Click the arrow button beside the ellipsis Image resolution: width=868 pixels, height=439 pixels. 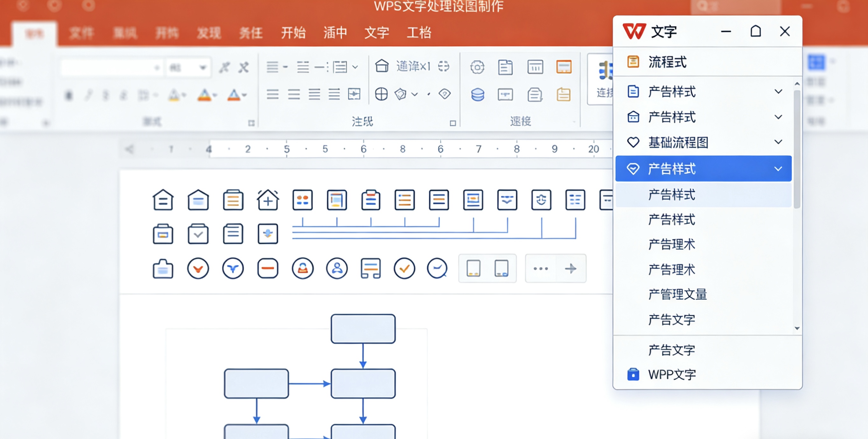click(x=571, y=268)
